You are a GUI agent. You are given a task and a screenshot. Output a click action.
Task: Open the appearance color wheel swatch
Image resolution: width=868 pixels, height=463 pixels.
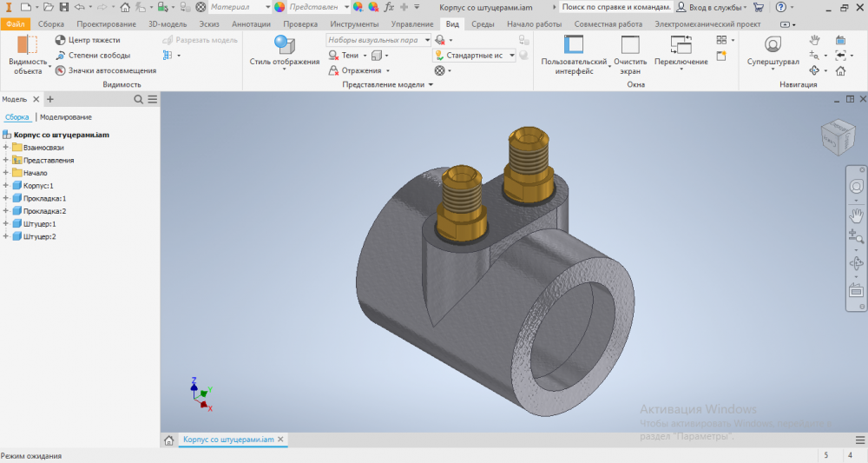279,6
